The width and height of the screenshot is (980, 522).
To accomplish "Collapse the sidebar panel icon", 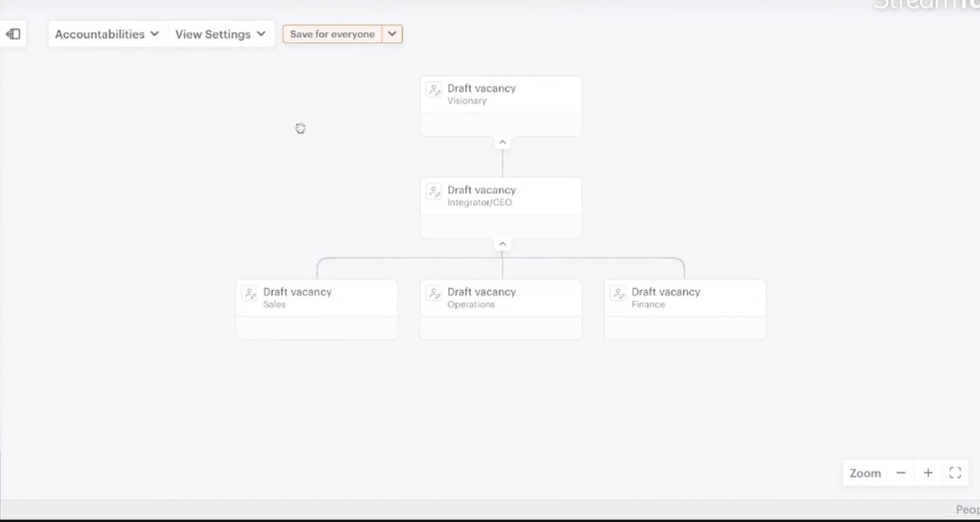I will pyautogui.click(x=13, y=34).
